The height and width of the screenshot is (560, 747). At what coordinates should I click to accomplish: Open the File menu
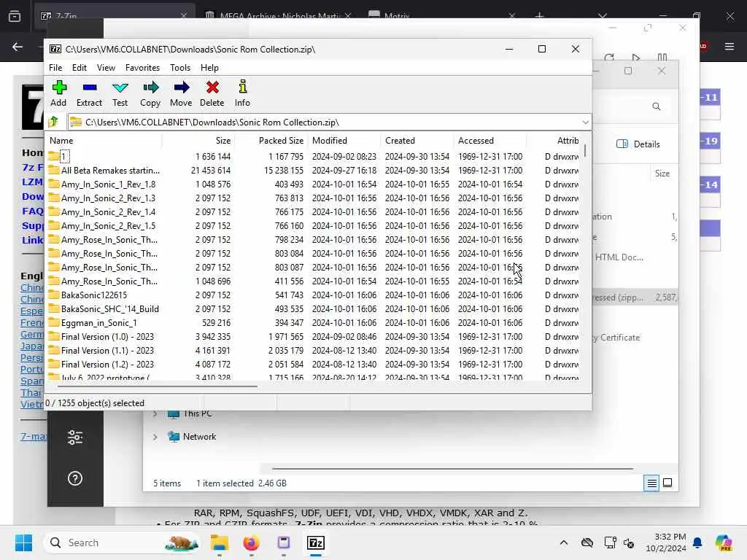[x=55, y=68]
